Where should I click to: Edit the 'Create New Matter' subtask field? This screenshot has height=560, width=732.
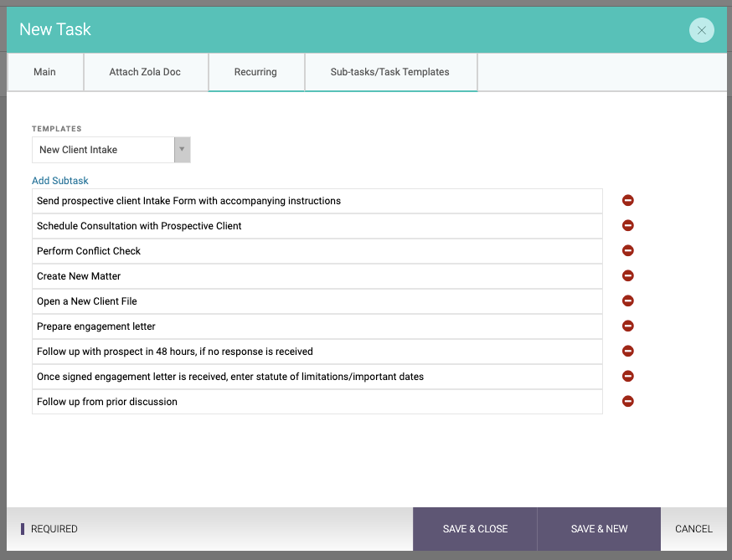pos(317,276)
